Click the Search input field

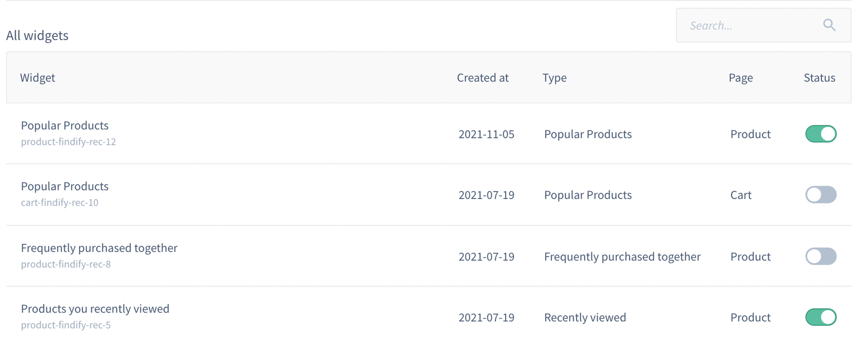[749, 26]
